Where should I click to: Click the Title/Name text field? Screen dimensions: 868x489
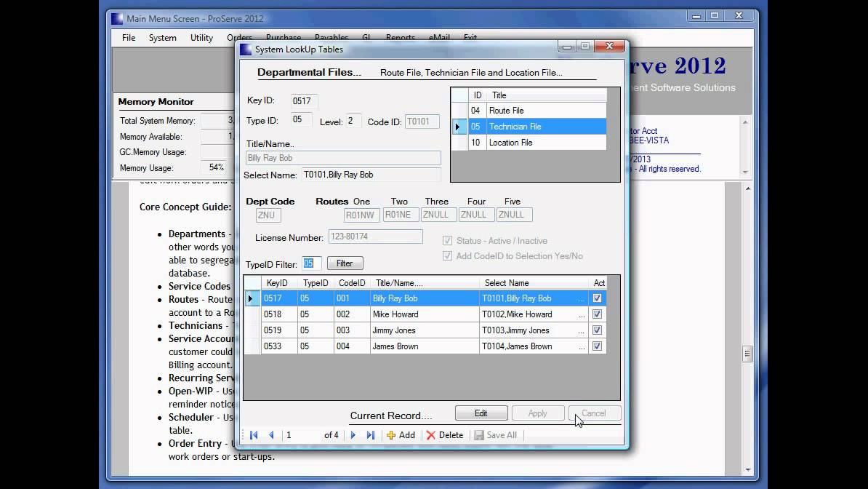pyautogui.click(x=343, y=158)
